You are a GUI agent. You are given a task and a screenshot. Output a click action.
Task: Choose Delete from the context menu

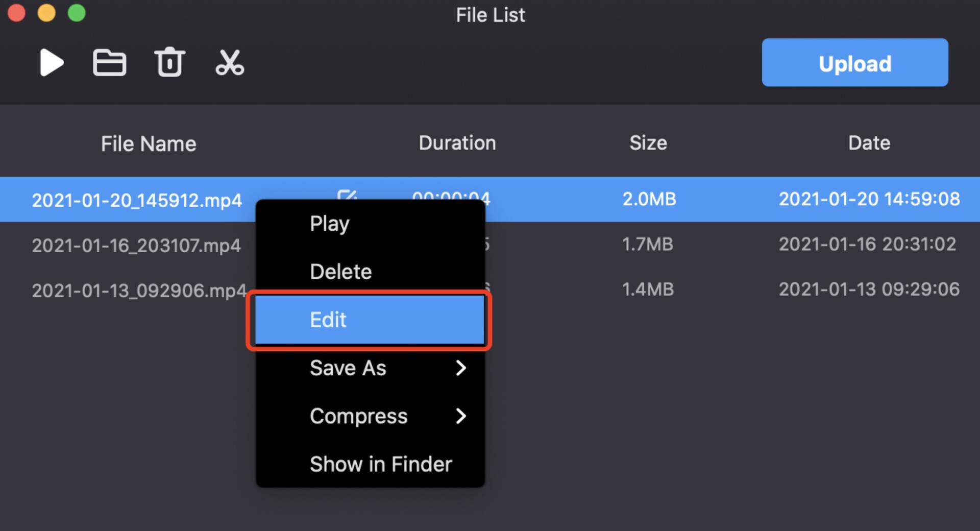[340, 272]
